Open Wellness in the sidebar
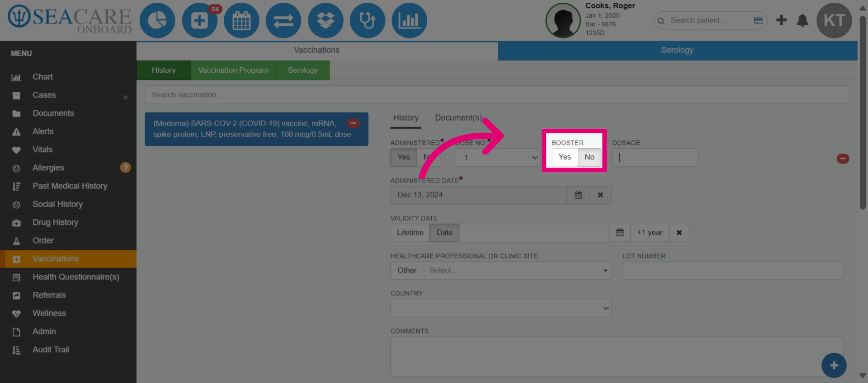868x383 pixels. point(68,313)
